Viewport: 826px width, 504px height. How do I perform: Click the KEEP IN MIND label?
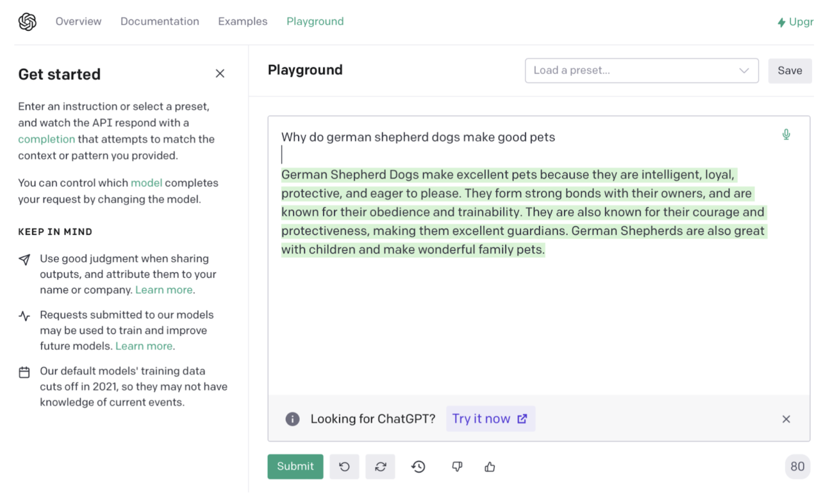pos(55,232)
